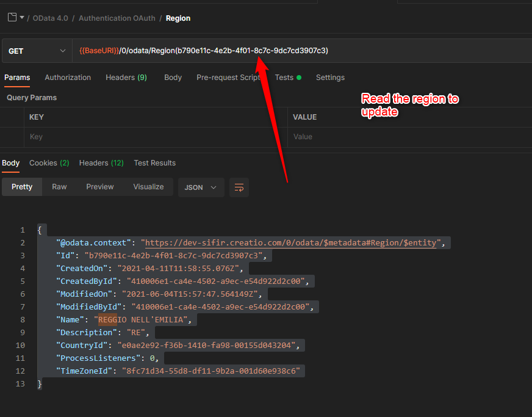The image size is (532, 417).
Task: Click the Name value REGGIO NELL'EMILIA
Action: 140,320
